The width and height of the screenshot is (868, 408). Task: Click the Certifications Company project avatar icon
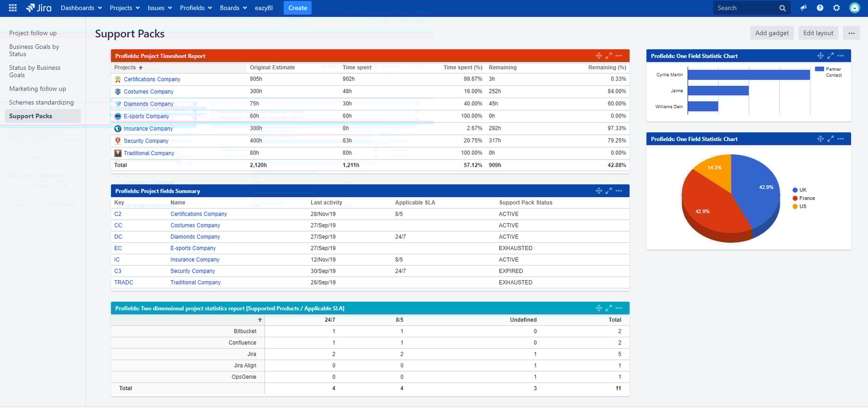(x=118, y=79)
